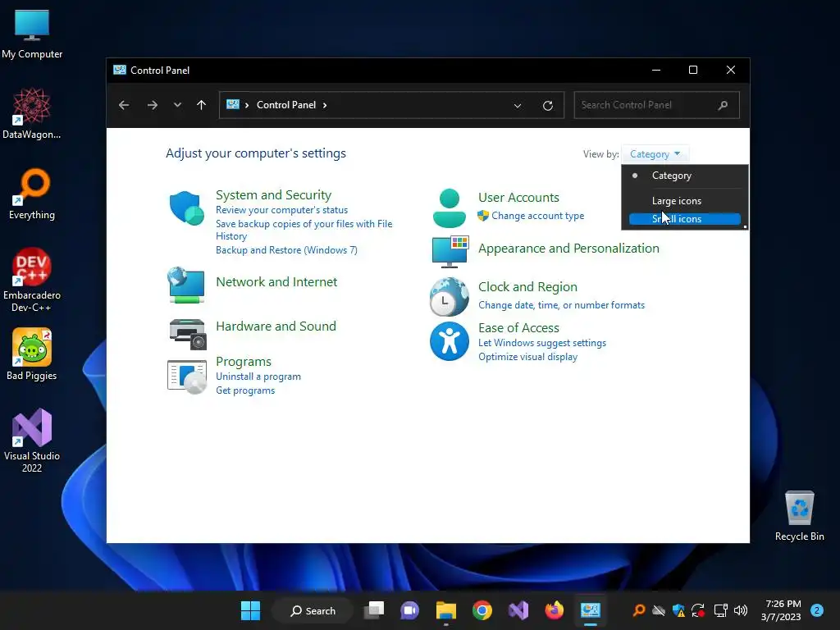The height and width of the screenshot is (630, 840).
Task: Click Review your computer's status
Action: [282, 210]
